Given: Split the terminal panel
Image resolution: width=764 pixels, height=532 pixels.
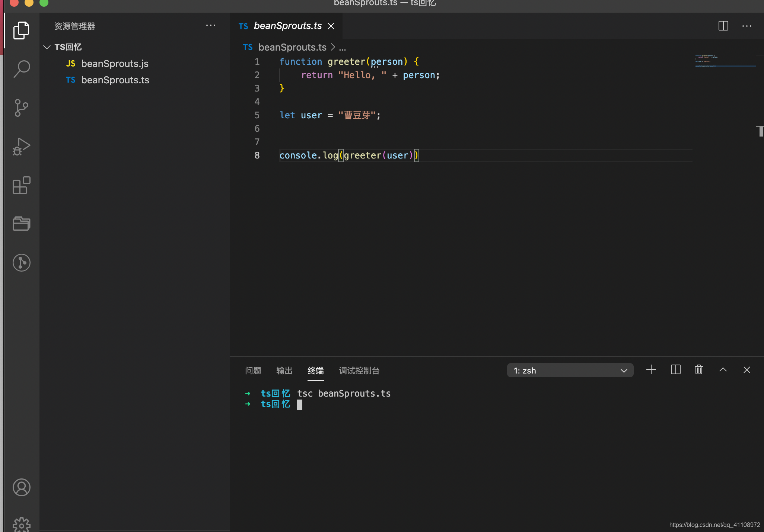Looking at the screenshot, I should [675, 370].
